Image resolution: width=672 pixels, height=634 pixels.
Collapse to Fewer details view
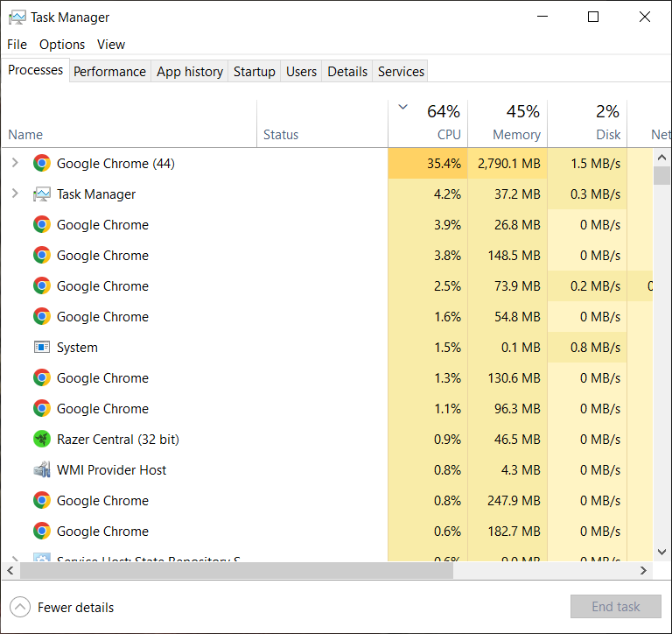pyautogui.click(x=62, y=608)
